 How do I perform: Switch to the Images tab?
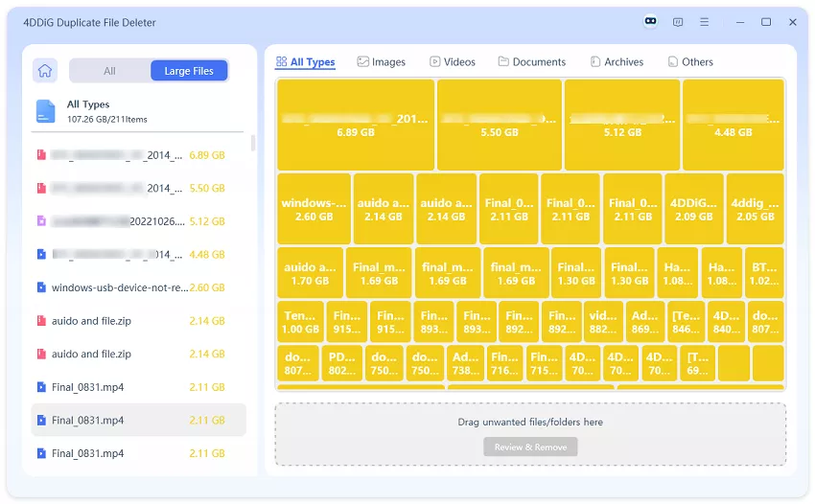(381, 62)
